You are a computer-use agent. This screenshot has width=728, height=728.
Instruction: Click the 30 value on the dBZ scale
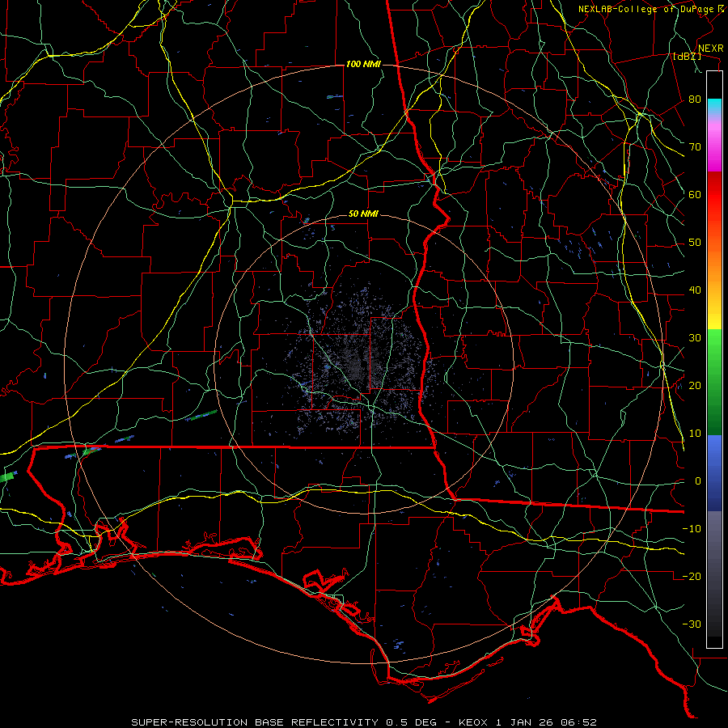point(695,337)
